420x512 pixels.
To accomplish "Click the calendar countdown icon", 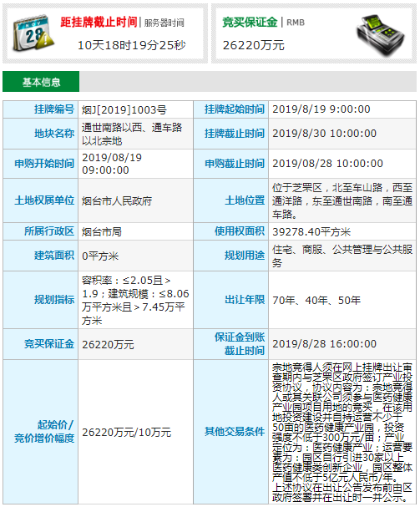I will [x=33, y=33].
